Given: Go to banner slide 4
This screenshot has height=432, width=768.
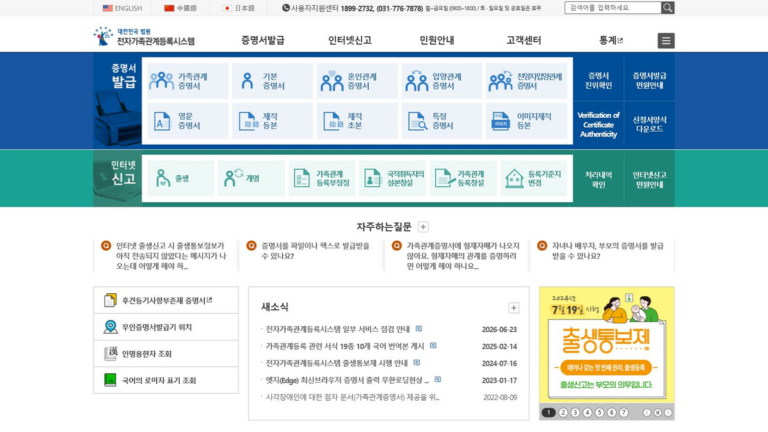Looking at the screenshot, I should (587, 412).
